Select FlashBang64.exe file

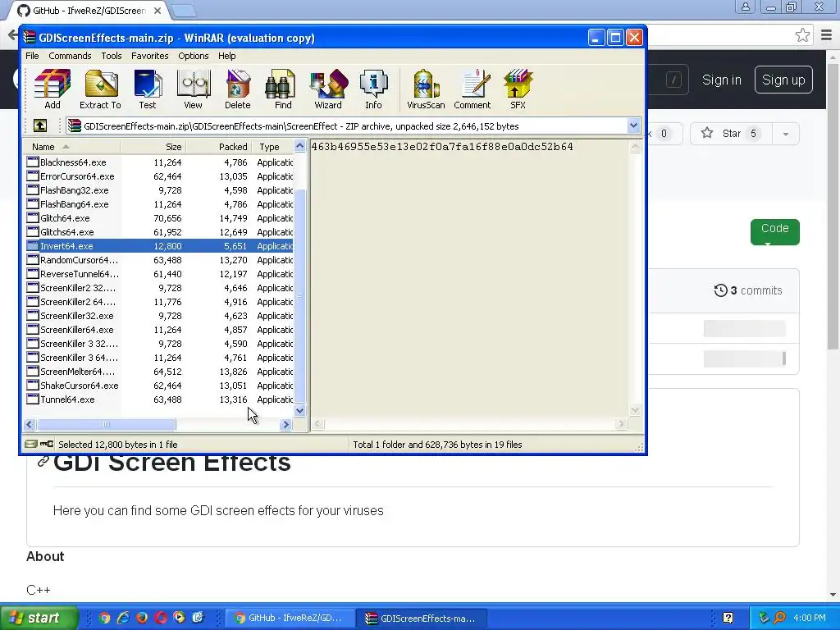pos(159,204)
